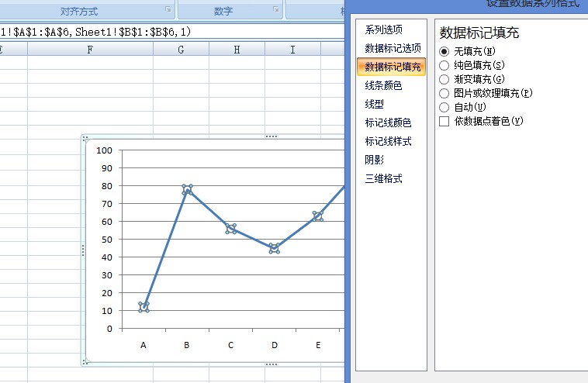Click the chart's top edge sizing handle
Viewport: 588px width, 383px height.
pos(272,136)
